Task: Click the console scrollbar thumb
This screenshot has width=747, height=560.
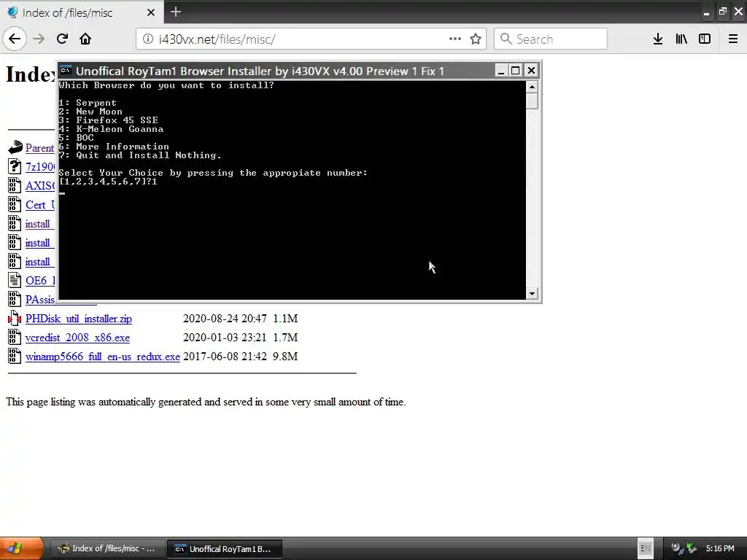Action: 532,101
